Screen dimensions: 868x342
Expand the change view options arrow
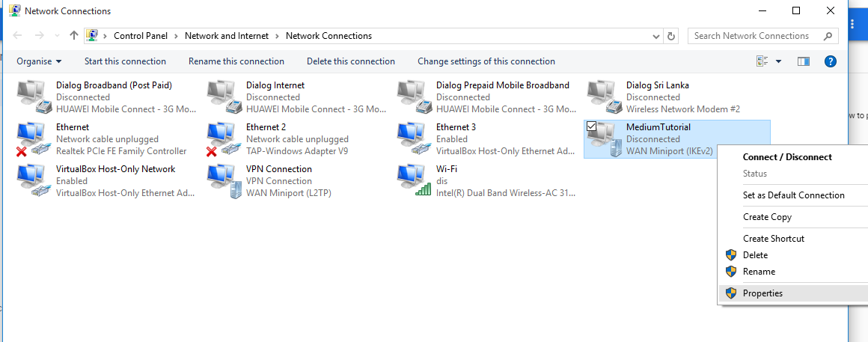[x=778, y=61]
